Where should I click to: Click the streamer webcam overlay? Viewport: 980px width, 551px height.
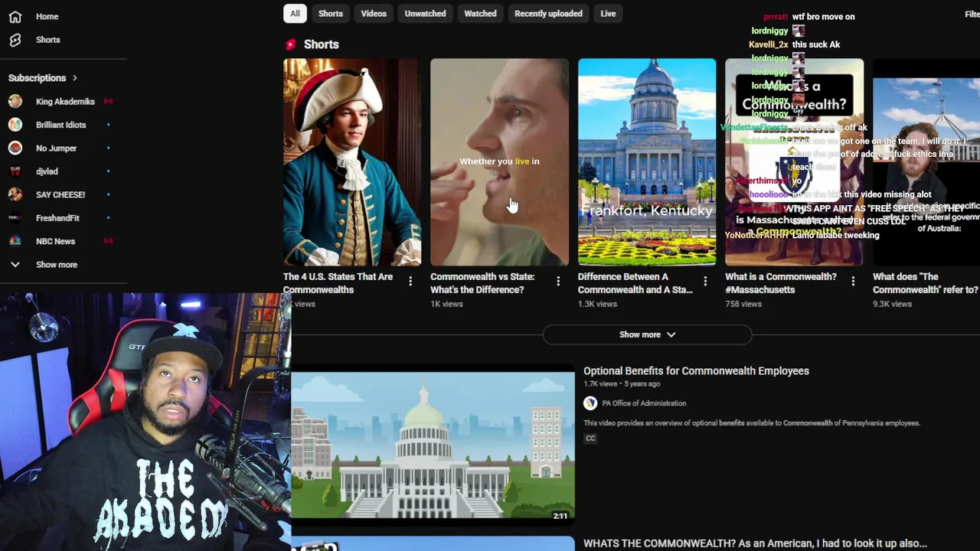[145, 422]
